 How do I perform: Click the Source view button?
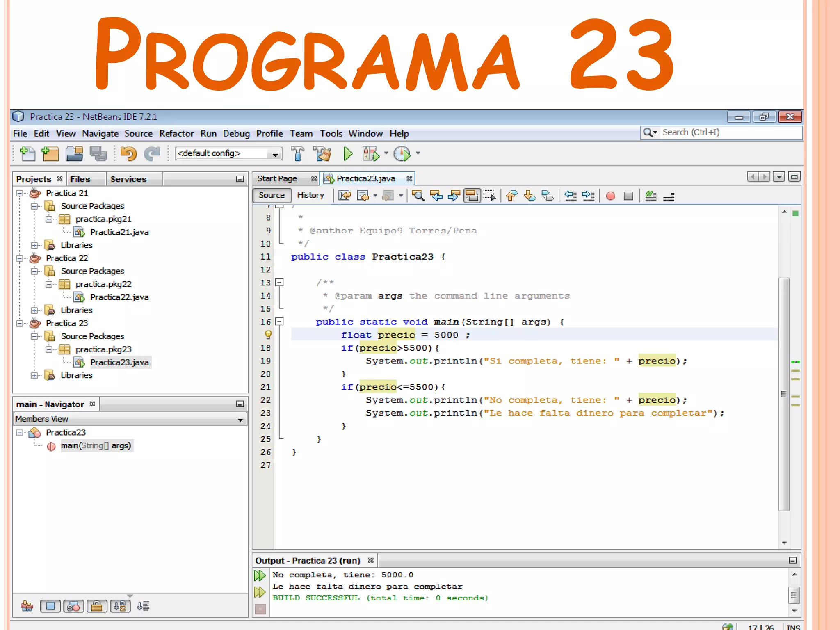[x=272, y=196]
